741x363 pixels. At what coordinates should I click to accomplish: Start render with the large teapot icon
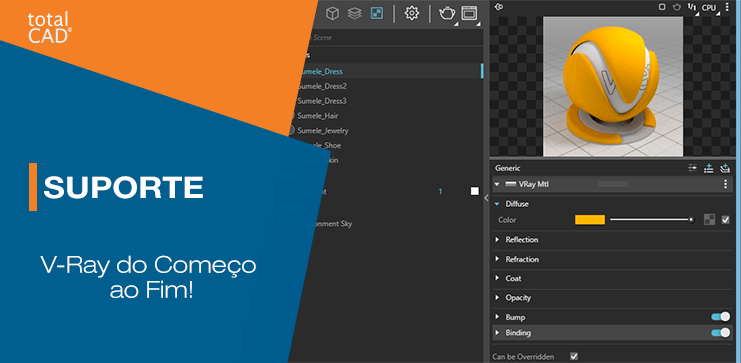tap(447, 13)
